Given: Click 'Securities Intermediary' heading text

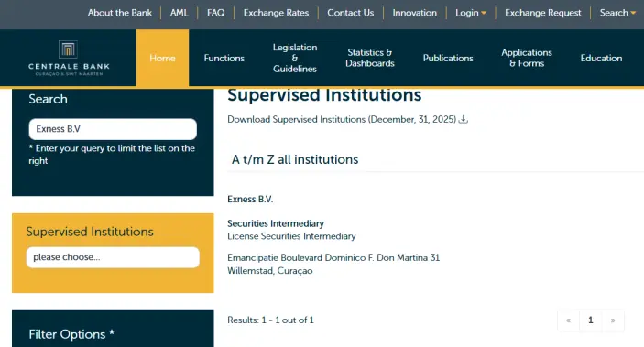Looking at the screenshot, I should pos(276,223).
